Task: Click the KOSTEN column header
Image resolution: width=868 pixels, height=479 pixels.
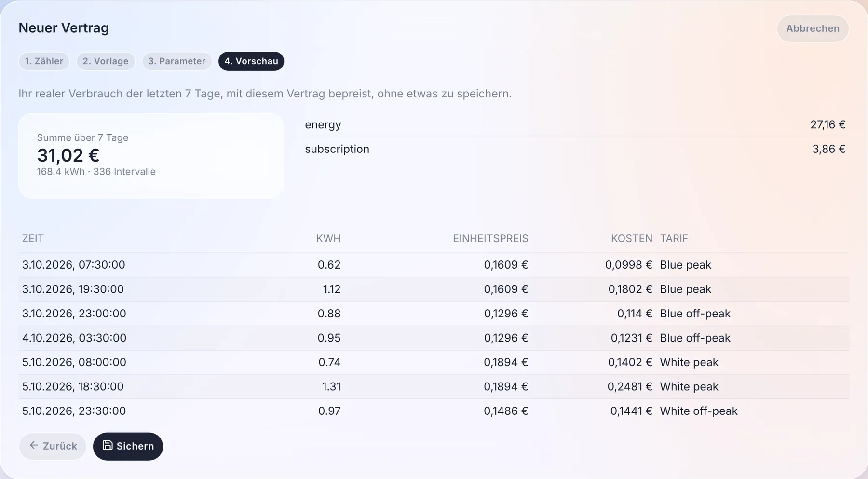Action: [631, 238]
